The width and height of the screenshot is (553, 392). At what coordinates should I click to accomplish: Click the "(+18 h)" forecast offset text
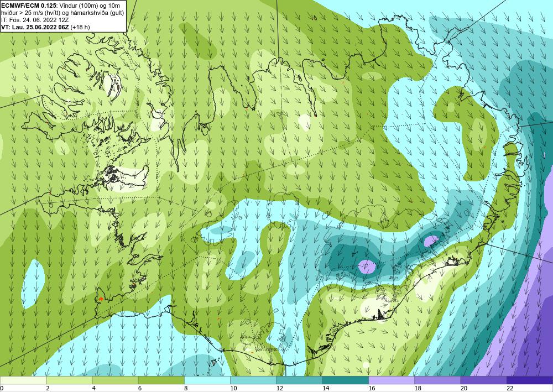pos(80,27)
